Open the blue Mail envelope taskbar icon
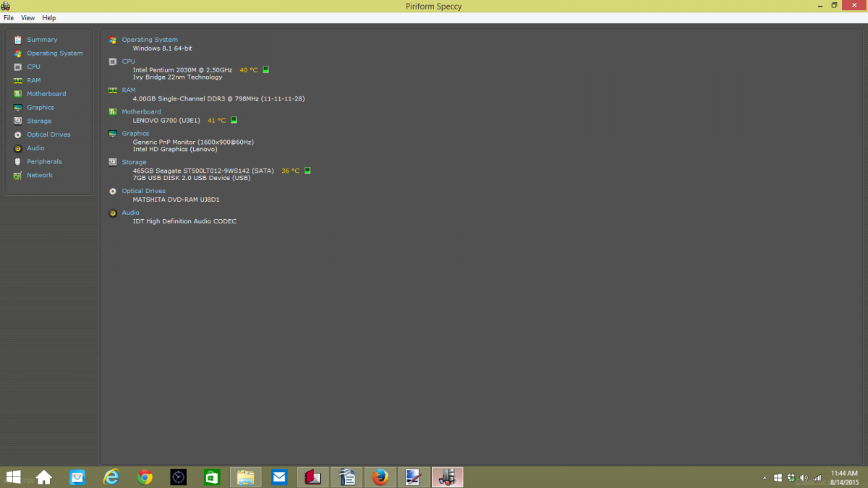Viewport: 868px width, 488px height. point(279,477)
